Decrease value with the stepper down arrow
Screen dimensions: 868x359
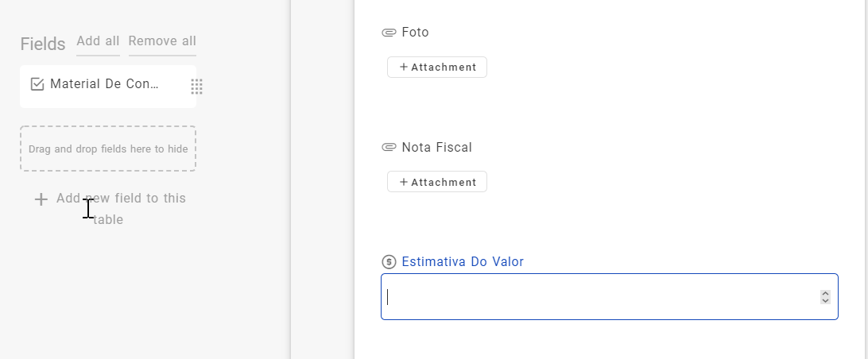coord(825,301)
